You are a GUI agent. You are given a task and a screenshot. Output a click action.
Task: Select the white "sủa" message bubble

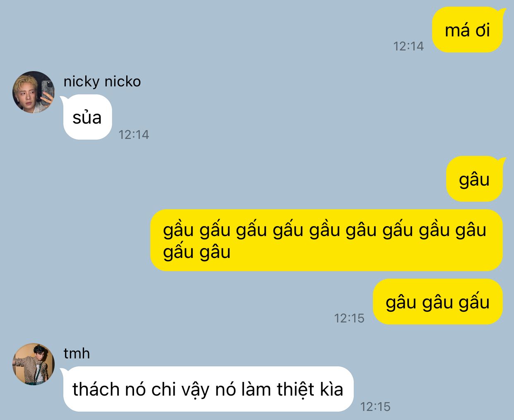(x=87, y=117)
